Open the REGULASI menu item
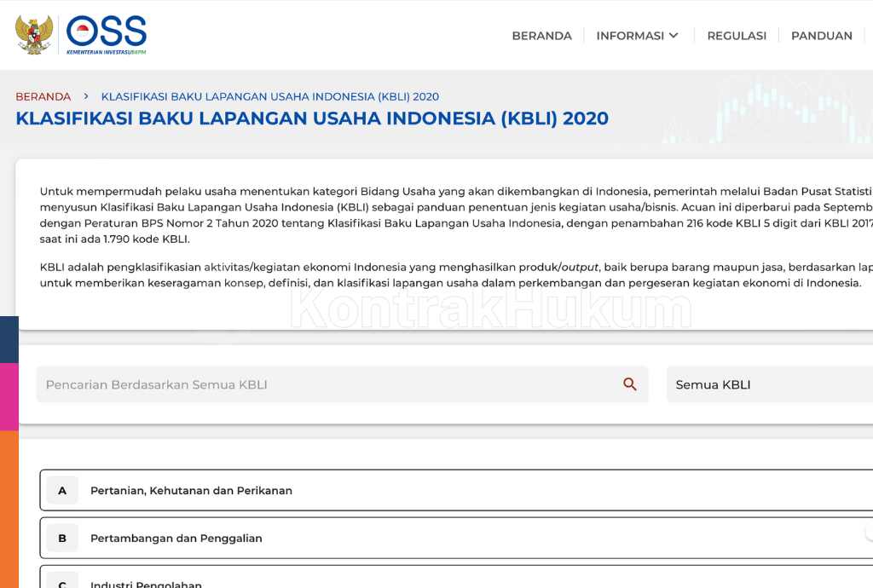 coord(736,35)
